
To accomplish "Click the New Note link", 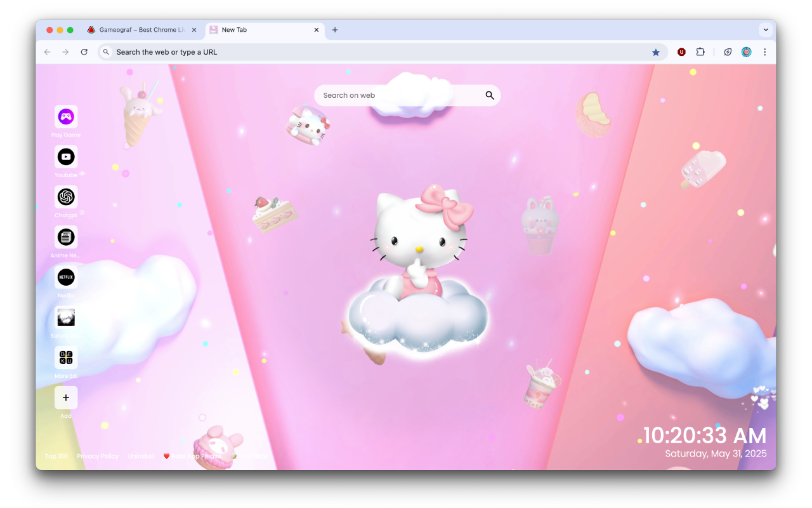I will tap(249, 456).
